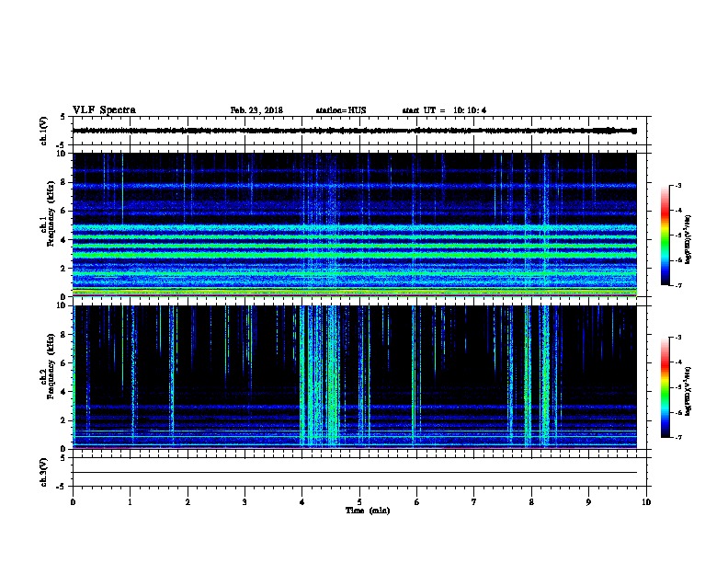The width and height of the screenshot is (728, 563).
Task: Click the flat ch.3 voltage trace line
Action: (x=355, y=473)
